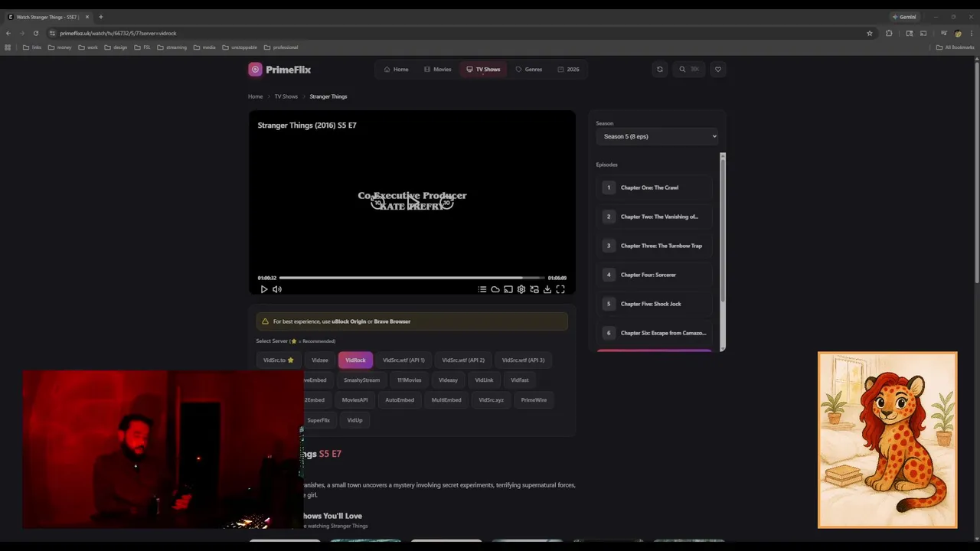
Task: Seek along the video progress bar
Action: click(412, 278)
